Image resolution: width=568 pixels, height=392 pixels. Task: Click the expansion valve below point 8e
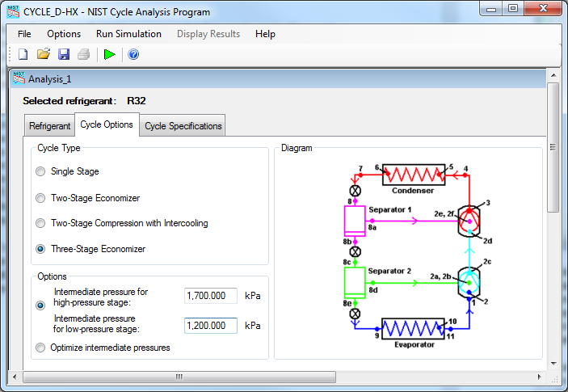tap(355, 314)
